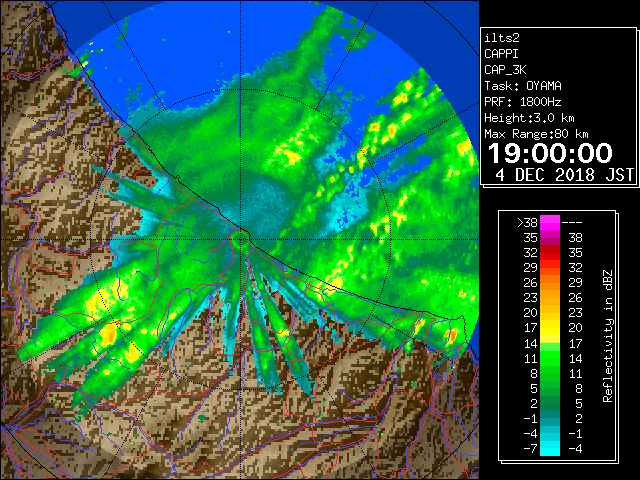Click the 'Reflectivity in dBZ' legend title
The width and height of the screenshot is (640, 480).
608,336
